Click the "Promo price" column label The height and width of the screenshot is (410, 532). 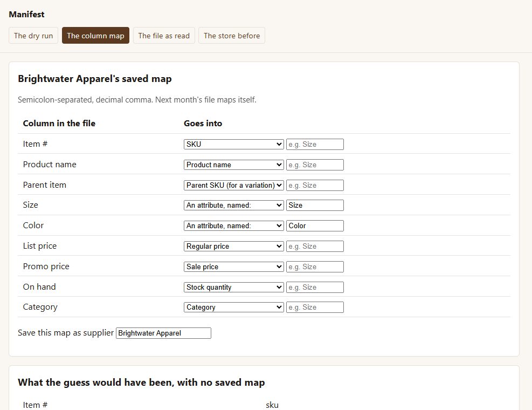coord(46,266)
